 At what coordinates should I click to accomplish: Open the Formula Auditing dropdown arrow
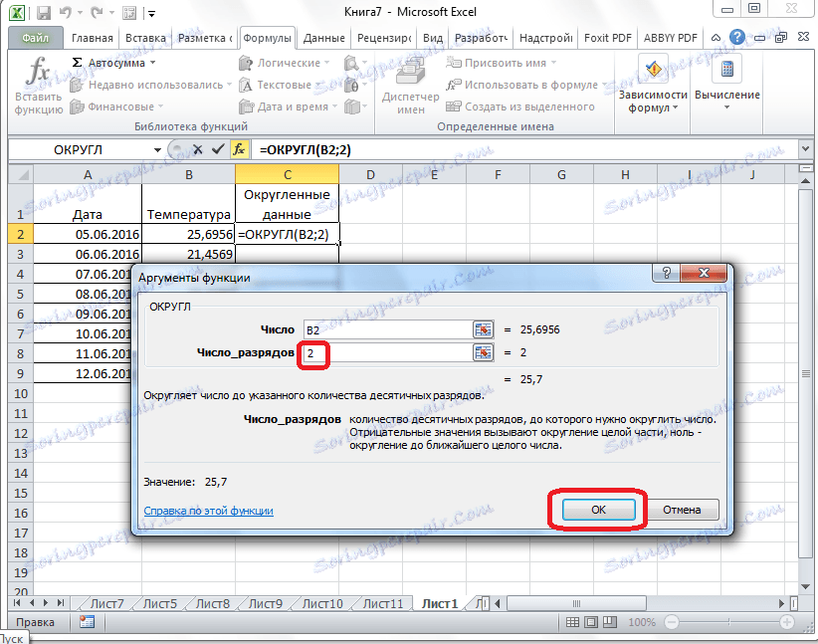pyautogui.click(x=675, y=107)
